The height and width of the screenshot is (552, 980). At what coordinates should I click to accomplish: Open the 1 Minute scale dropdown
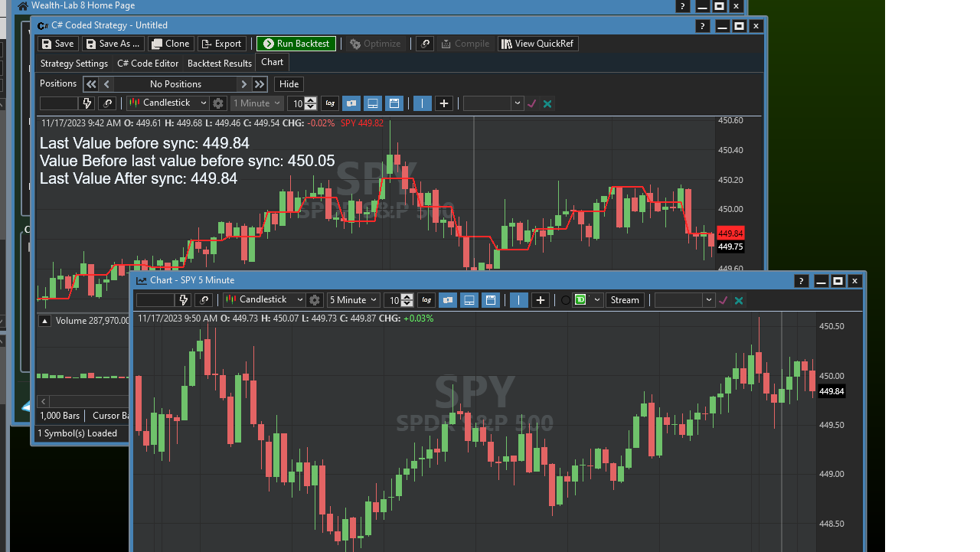tap(257, 103)
